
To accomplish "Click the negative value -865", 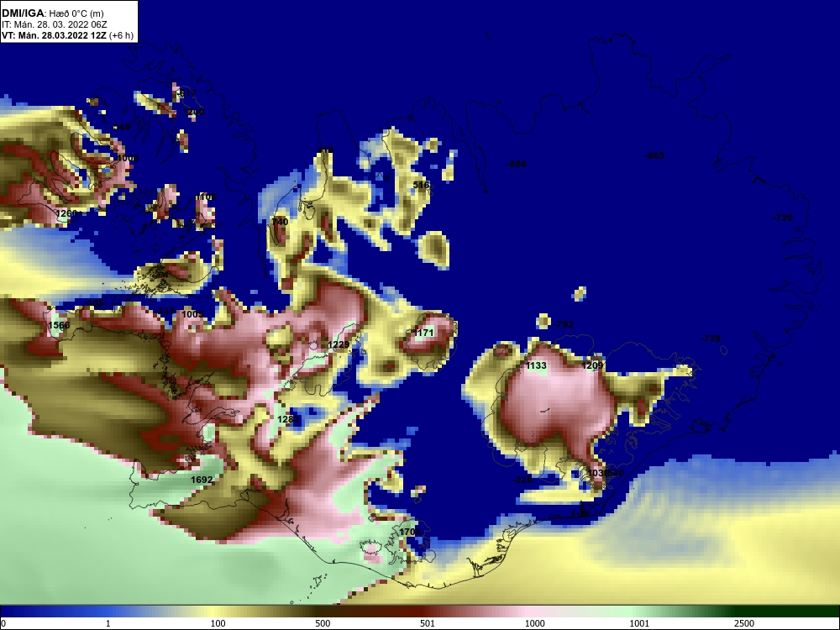I will pyautogui.click(x=654, y=155).
